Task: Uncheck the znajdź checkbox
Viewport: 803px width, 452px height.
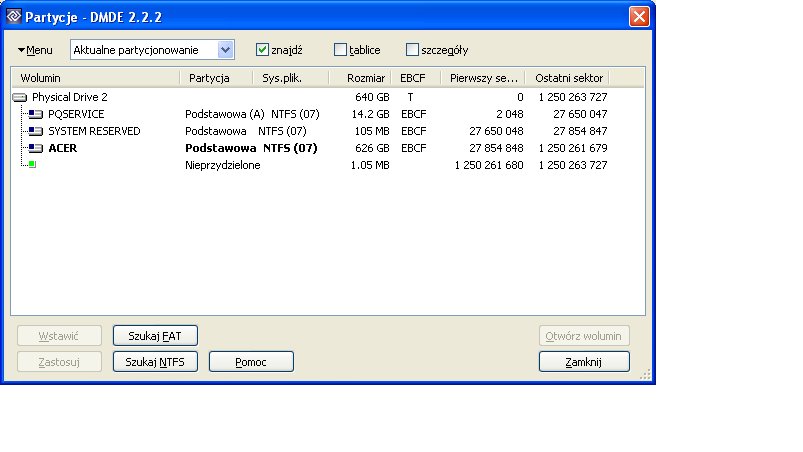Action: [262, 50]
